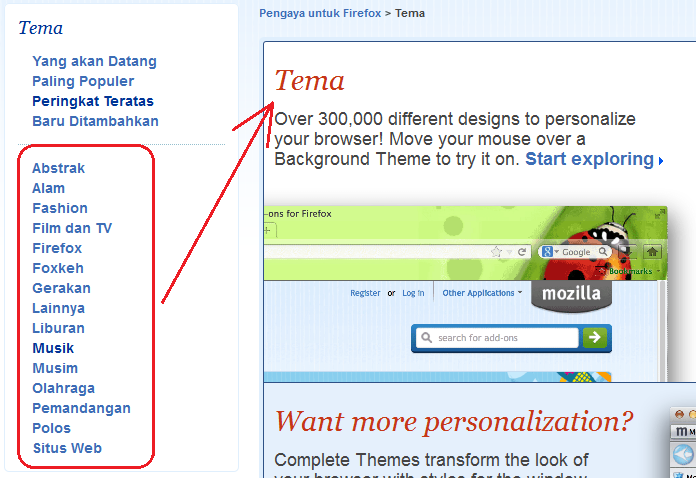The width and height of the screenshot is (696, 478).
Task: Choose the Liburan category
Action: click(x=58, y=328)
